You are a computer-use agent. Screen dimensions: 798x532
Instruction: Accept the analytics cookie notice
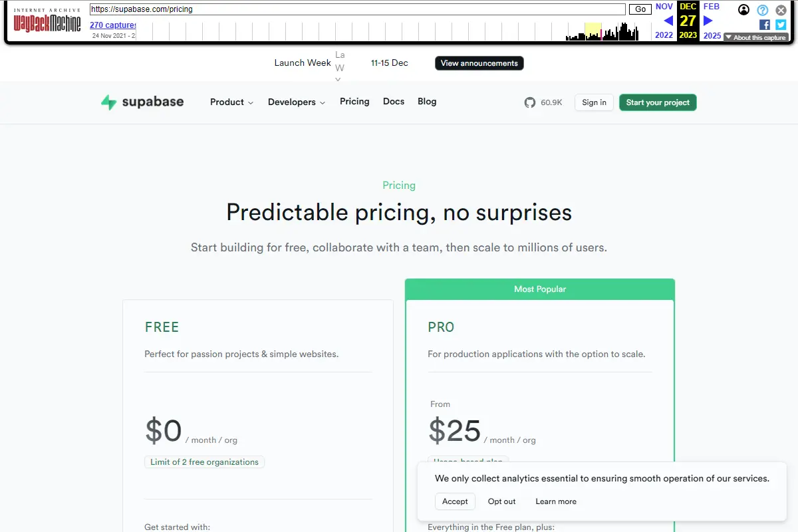455,501
